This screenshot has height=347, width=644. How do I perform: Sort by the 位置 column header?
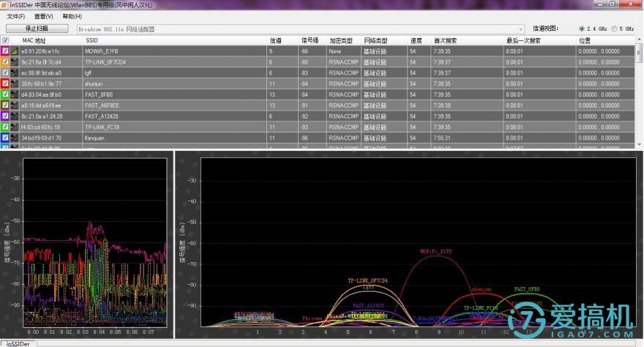tap(585, 41)
